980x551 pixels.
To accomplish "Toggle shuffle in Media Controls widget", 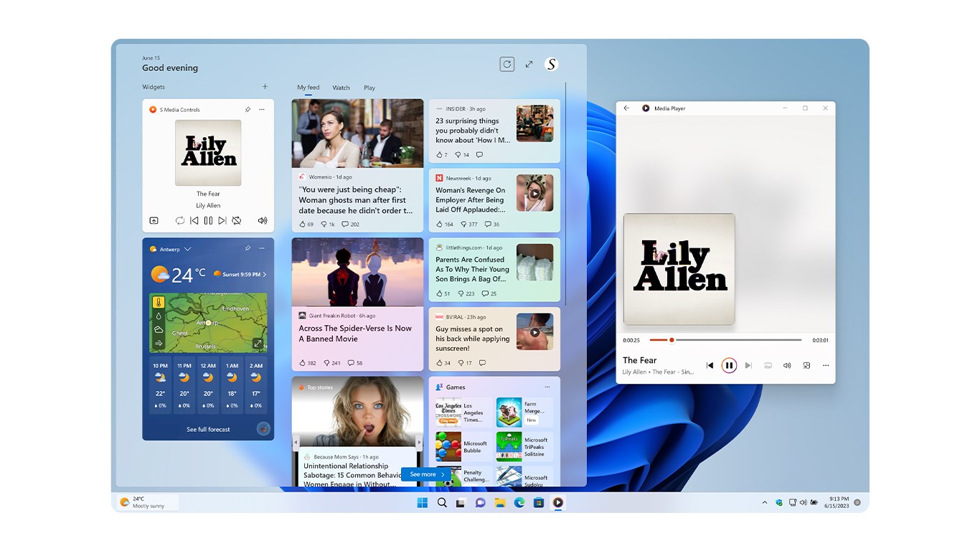I will [236, 221].
